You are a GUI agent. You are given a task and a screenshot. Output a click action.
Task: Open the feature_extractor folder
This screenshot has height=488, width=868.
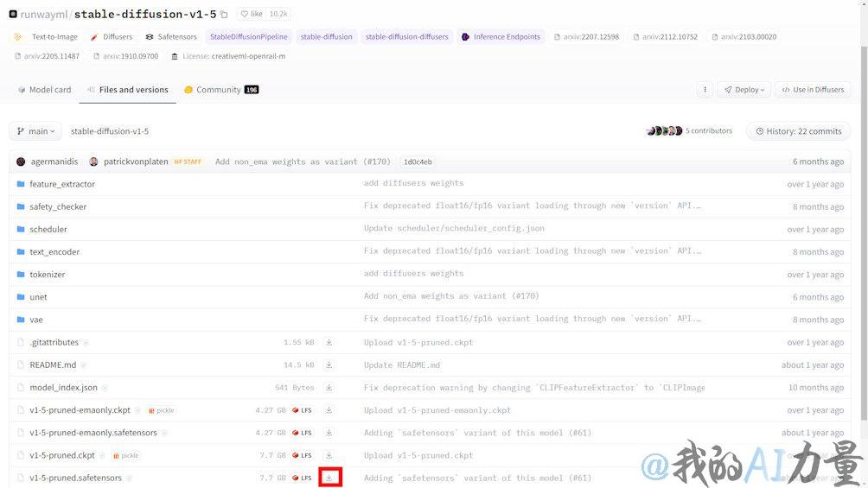pyautogui.click(x=62, y=184)
